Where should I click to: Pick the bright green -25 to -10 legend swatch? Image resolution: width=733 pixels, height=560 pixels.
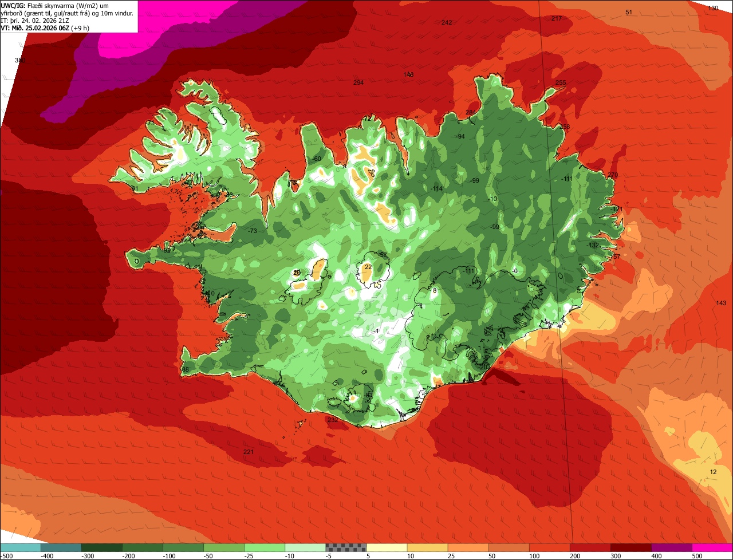click(x=264, y=547)
